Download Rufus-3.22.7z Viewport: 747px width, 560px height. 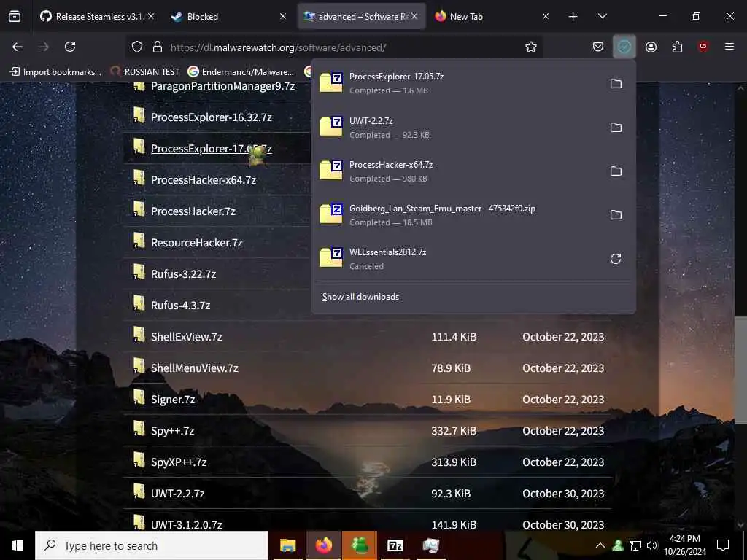tap(183, 274)
